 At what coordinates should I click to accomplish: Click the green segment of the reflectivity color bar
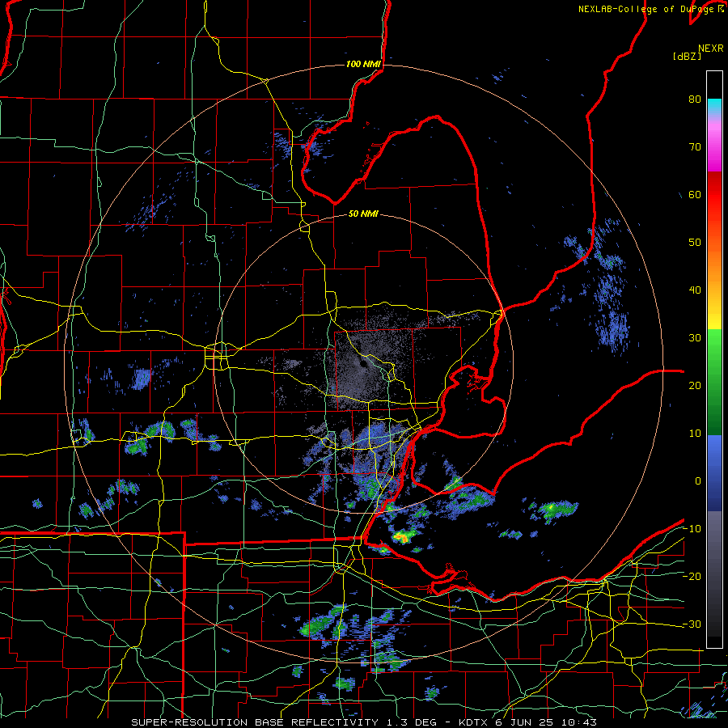coord(714,382)
